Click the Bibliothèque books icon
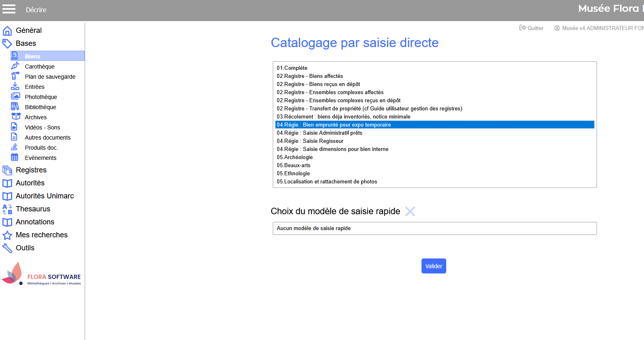The width and height of the screenshot is (644, 340). (x=15, y=107)
